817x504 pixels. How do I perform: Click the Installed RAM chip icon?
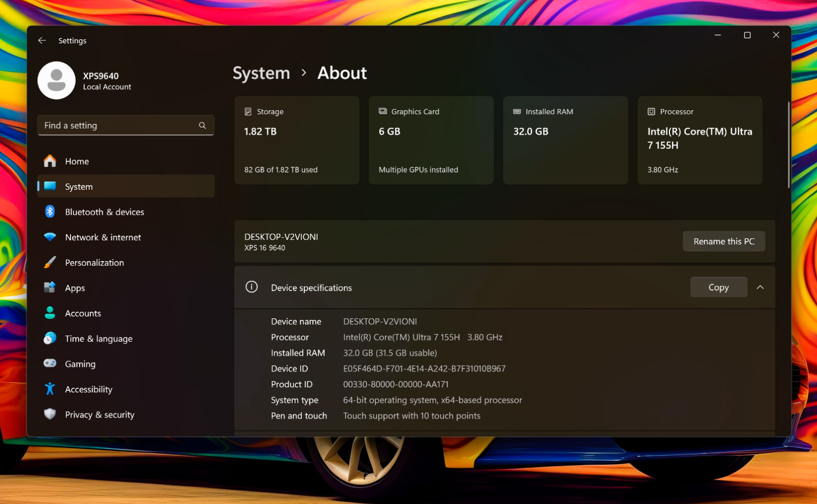(x=517, y=111)
